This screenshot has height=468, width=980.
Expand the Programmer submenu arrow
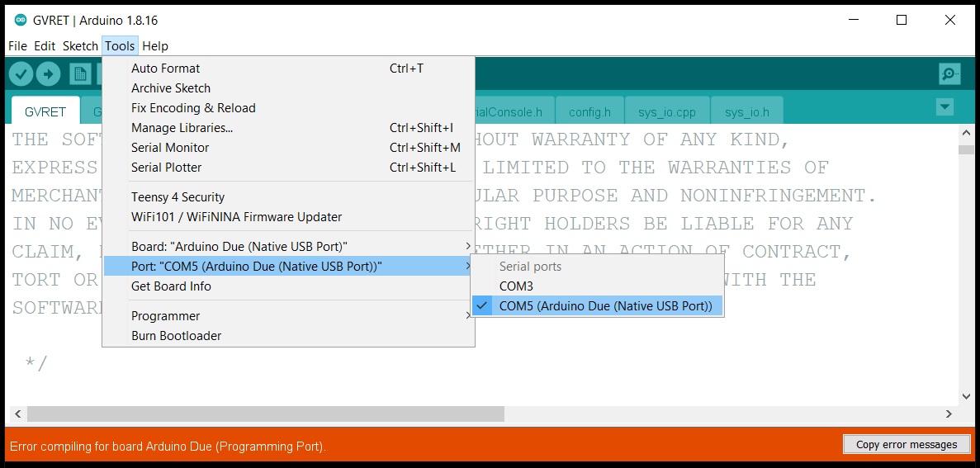click(467, 316)
